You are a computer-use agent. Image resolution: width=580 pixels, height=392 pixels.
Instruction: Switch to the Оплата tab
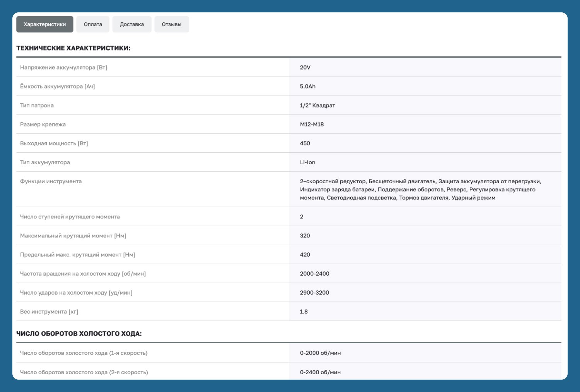click(x=93, y=24)
